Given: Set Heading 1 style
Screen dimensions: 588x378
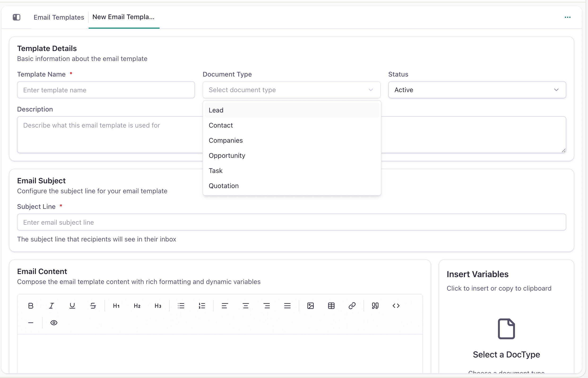Looking at the screenshot, I should click(x=116, y=306).
